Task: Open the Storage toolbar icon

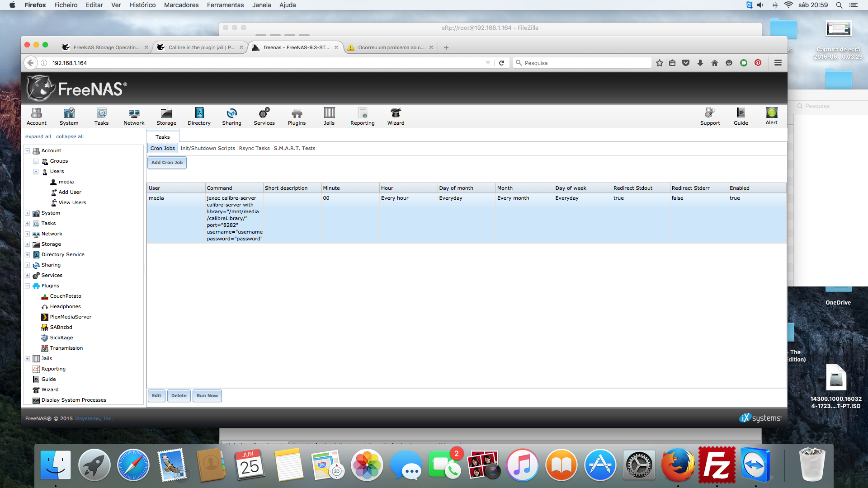Action: [x=166, y=116]
